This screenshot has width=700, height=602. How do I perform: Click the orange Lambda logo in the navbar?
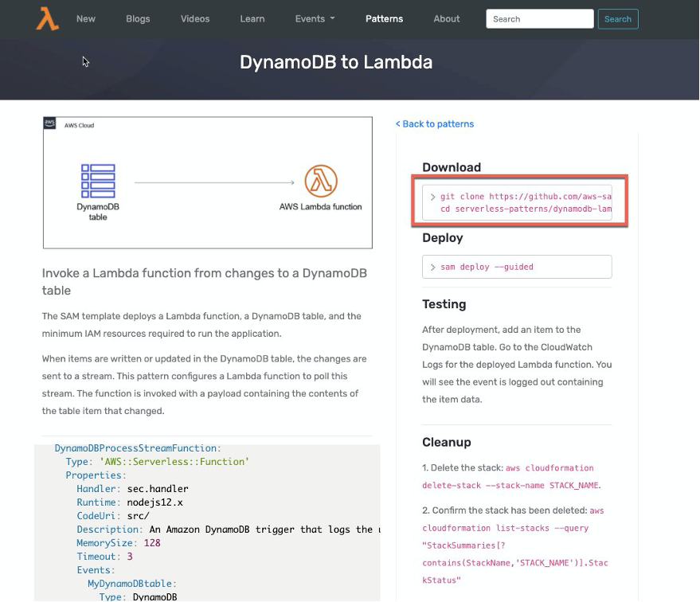[47, 19]
